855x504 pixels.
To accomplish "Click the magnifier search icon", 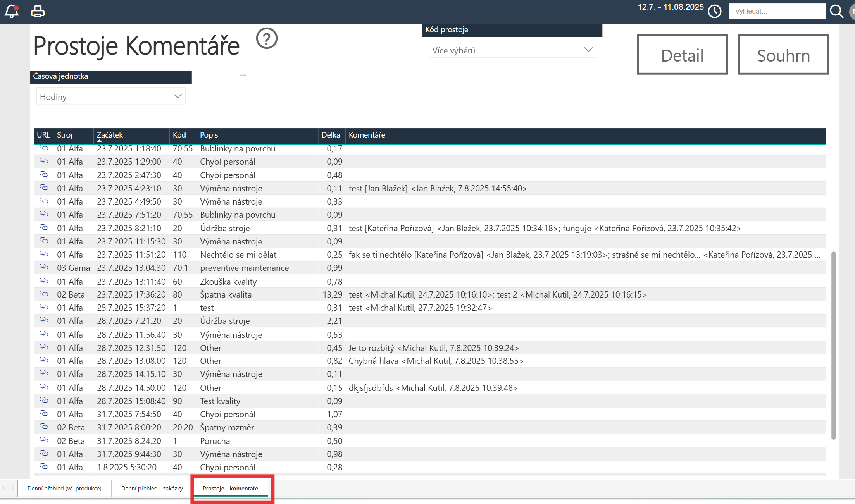I will [x=836, y=11].
